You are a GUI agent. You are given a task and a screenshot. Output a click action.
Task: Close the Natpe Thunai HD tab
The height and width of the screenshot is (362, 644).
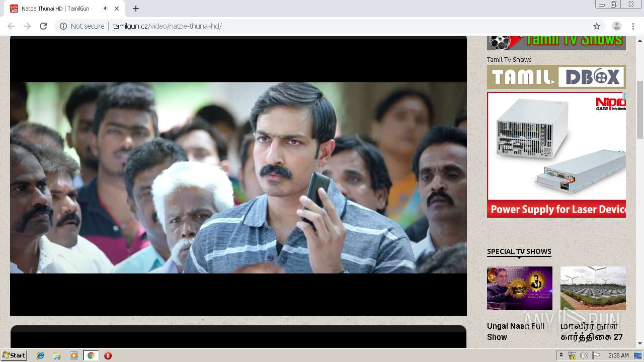(x=117, y=9)
